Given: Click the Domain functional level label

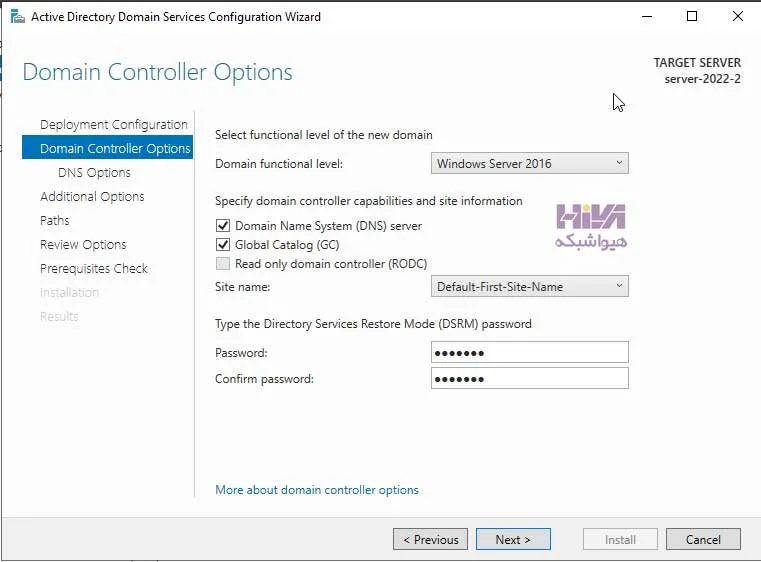Looking at the screenshot, I should pyautogui.click(x=279, y=164).
